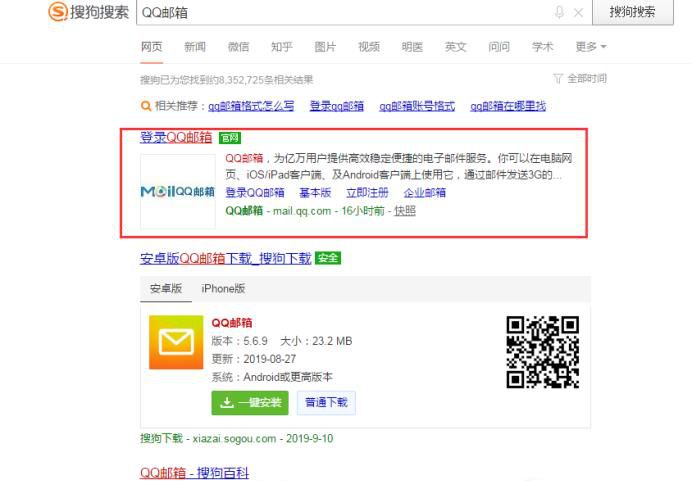The width and height of the screenshot is (692, 481).
Task: Open the 全部时间 time filter
Action: 580,79
